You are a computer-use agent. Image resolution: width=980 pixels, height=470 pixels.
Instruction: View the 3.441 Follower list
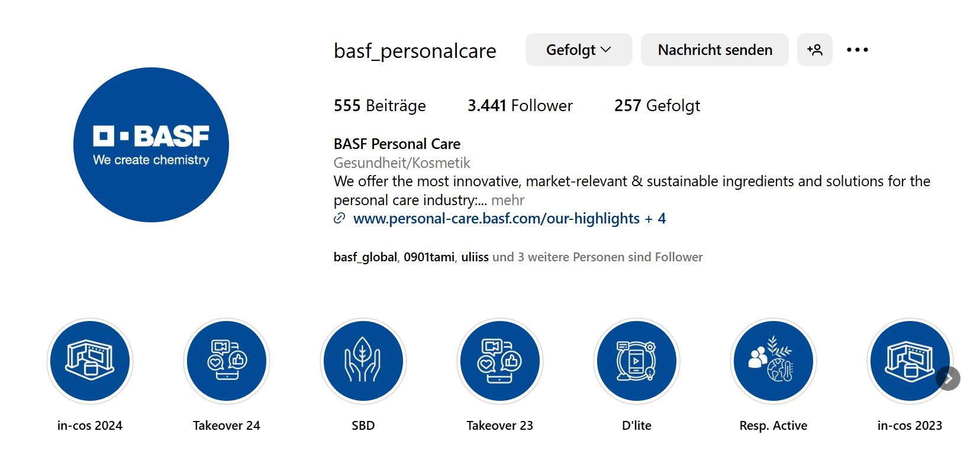[520, 106]
